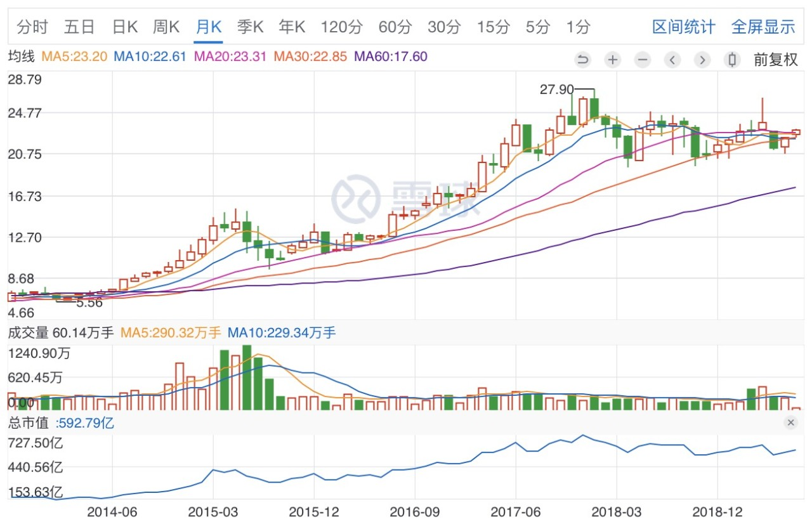The image size is (812, 524).
Task: Click the 27.90 high price marker
Action: pyautogui.click(x=556, y=89)
